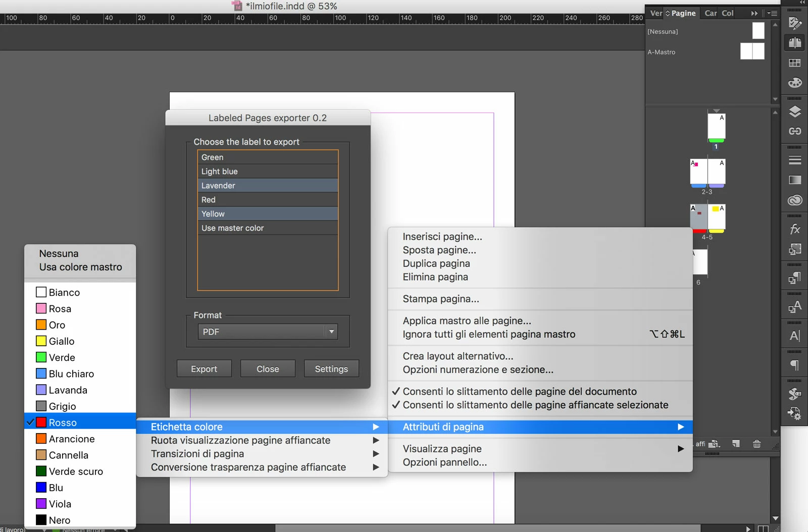Click the new page icon in Pages panel
Viewport: 808px width, 532px height.
[736, 444]
